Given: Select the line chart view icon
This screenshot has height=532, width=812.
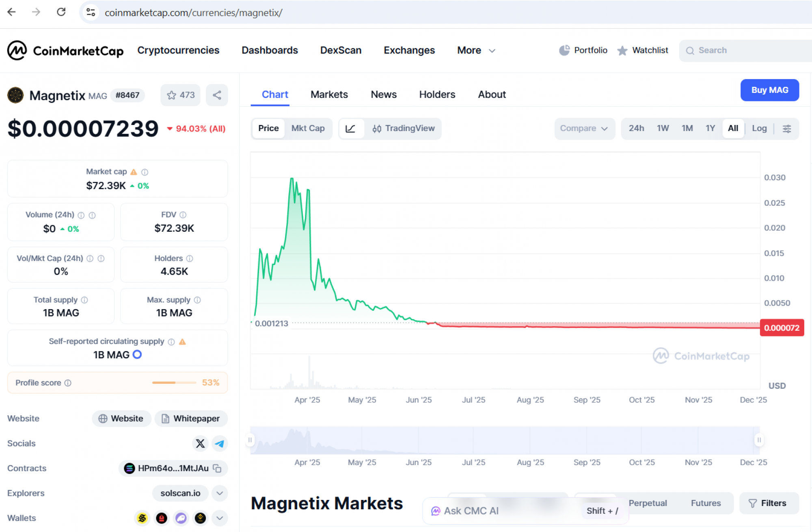Looking at the screenshot, I should [350, 129].
